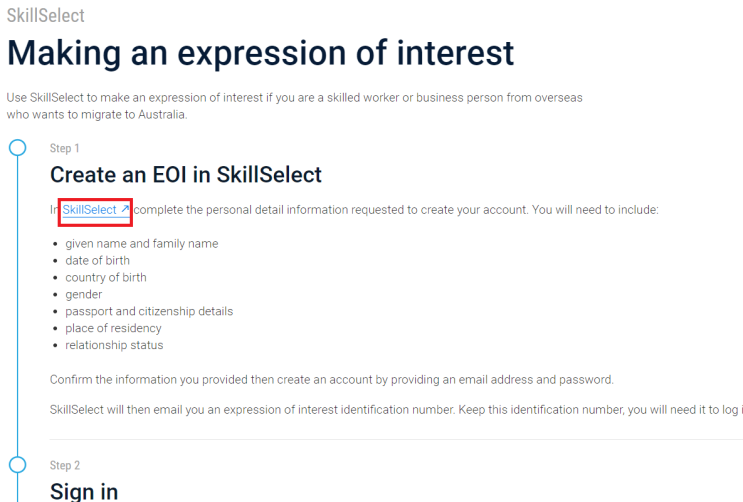743x502 pixels.
Task: Click the 'Confirm the information you provided' paragraph
Action: click(x=331, y=379)
